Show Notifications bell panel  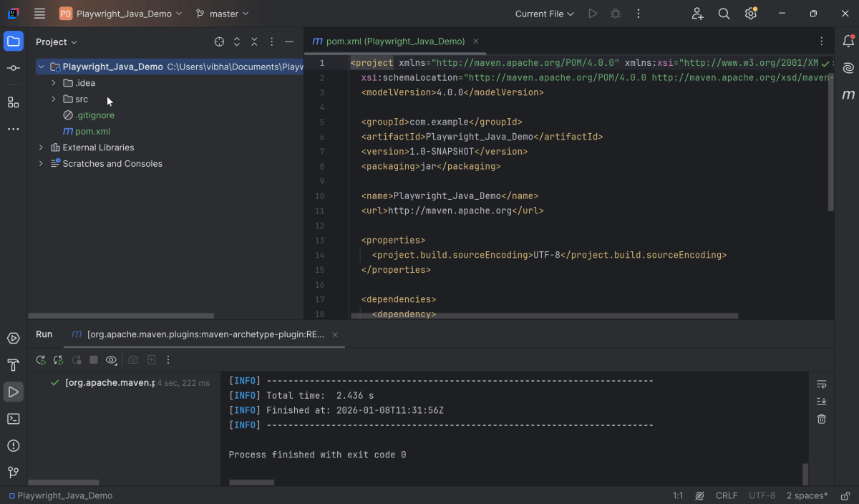[x=848, y=42]
